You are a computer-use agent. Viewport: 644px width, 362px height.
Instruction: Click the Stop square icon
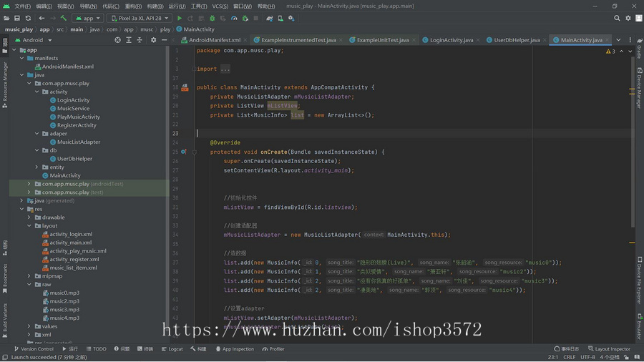pos(256,18)
